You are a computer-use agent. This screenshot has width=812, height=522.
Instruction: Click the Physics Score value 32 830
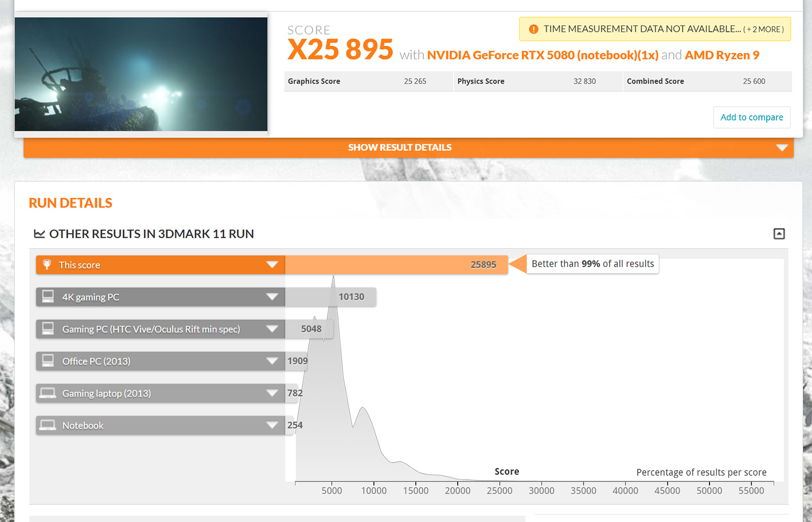pyautogui.click(x=585, y=81)
